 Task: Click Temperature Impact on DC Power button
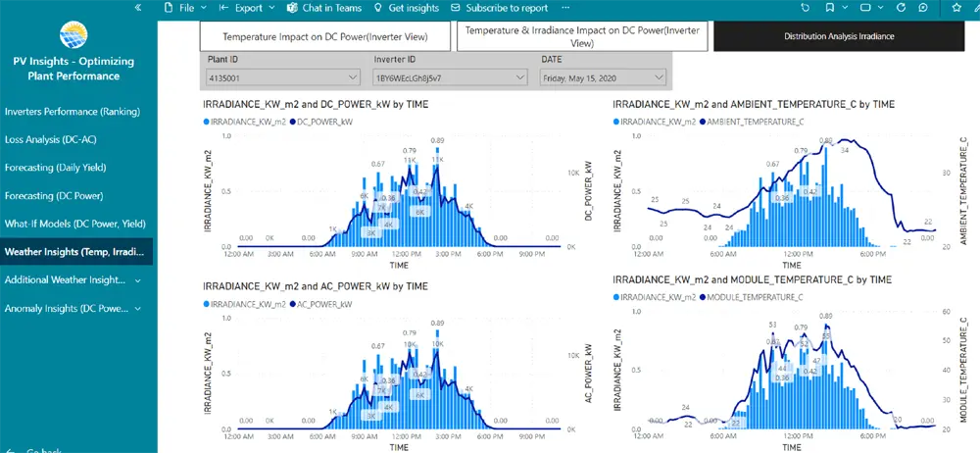click(324, 36)
